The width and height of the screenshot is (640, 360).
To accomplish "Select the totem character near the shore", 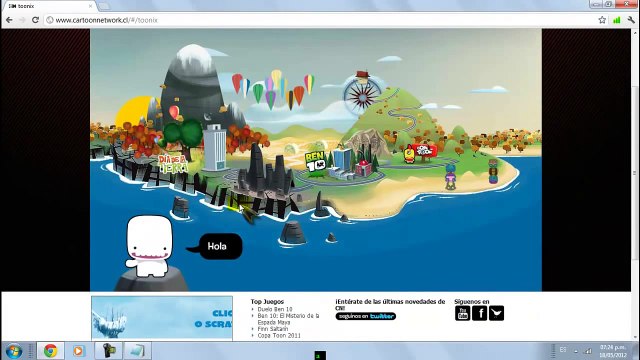I will click(493, 171).
